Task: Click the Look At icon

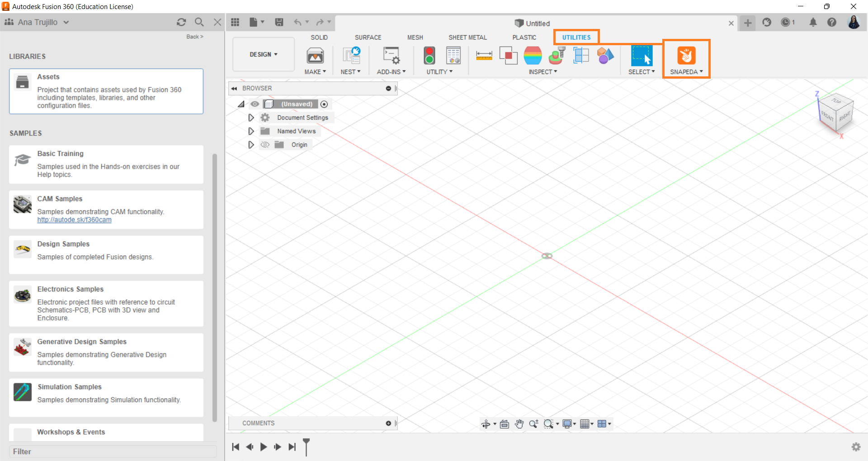Action: point(505,423)
